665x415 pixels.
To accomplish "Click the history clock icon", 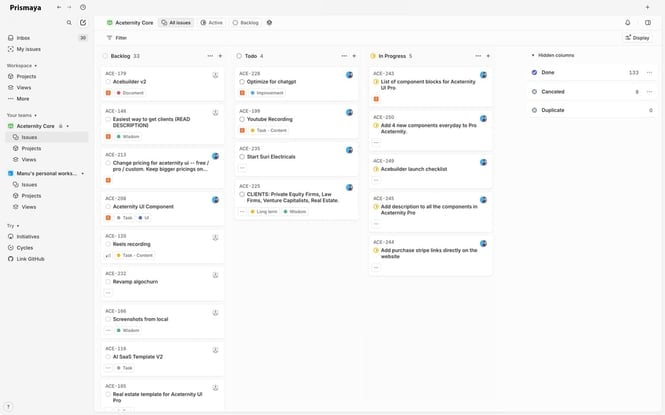I will click(x=83, y=7).
